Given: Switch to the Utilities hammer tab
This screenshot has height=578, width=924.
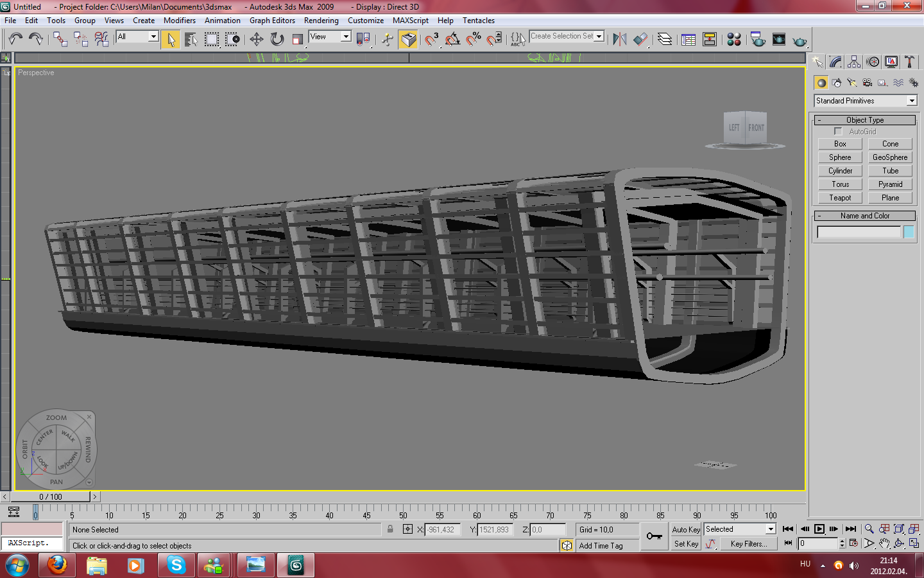Looking at the screenshot, I should 909,62.
